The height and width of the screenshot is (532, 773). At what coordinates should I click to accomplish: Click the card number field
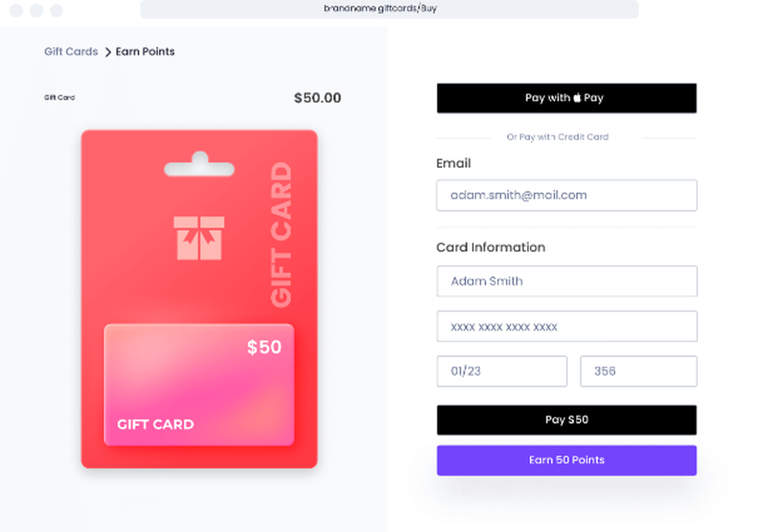pyautogui.click(x=567, y=326)
